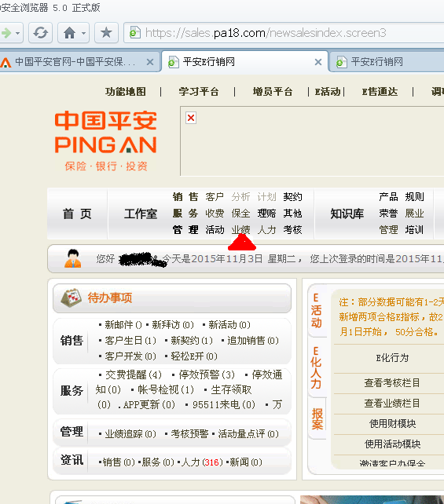Open 业绩追踪 (0) management item
444x504 pixels.
click(x=130, y=434)
